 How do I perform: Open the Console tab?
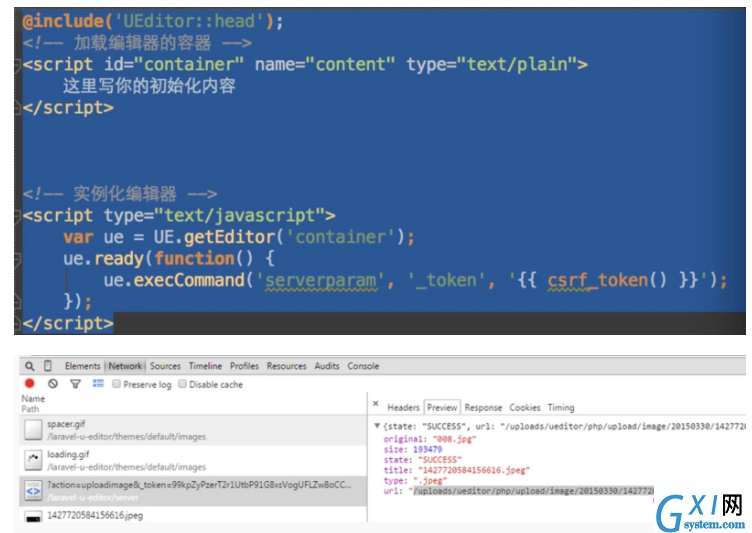363,366
